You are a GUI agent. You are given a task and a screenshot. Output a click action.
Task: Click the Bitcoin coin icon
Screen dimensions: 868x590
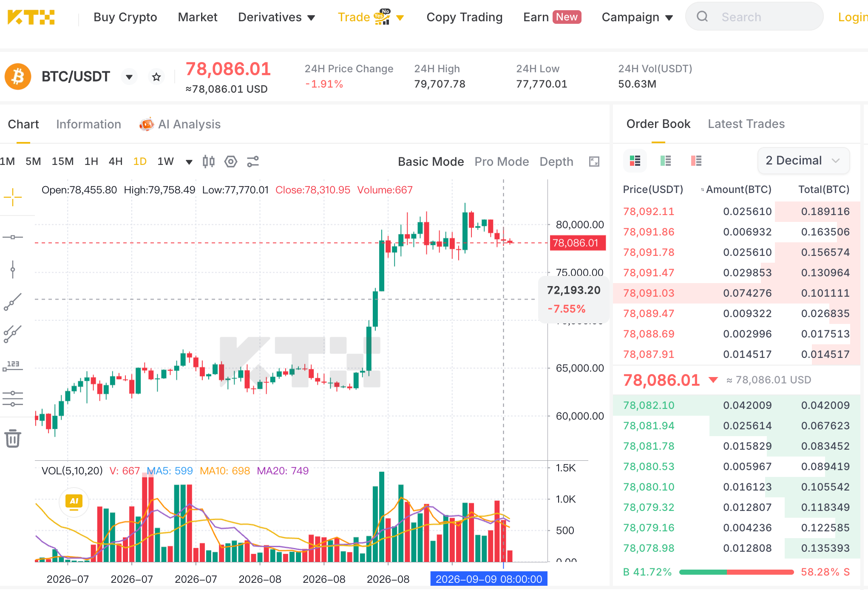(x=18, y=77)
